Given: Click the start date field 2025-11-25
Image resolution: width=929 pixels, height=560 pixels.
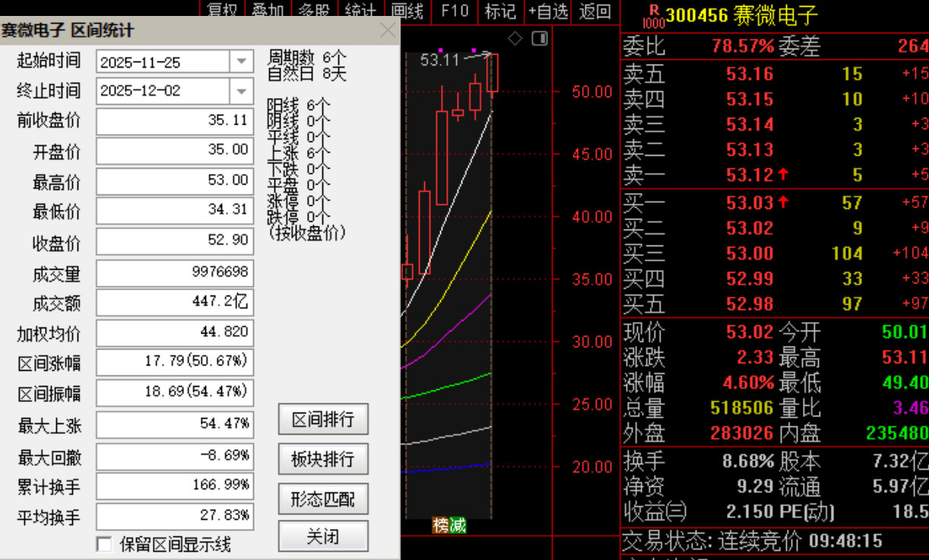Looking at the screenshot, I should click(x=163, y=62).
